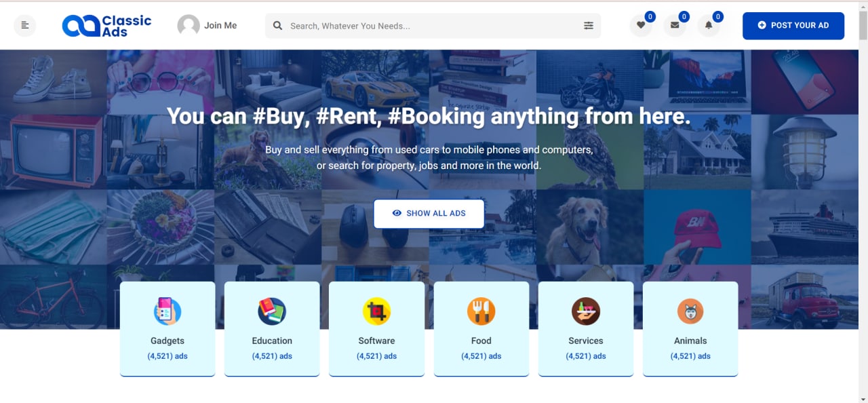Screen dimensions: 868x403
Task: Open the Food category
Action: (481, 329)
